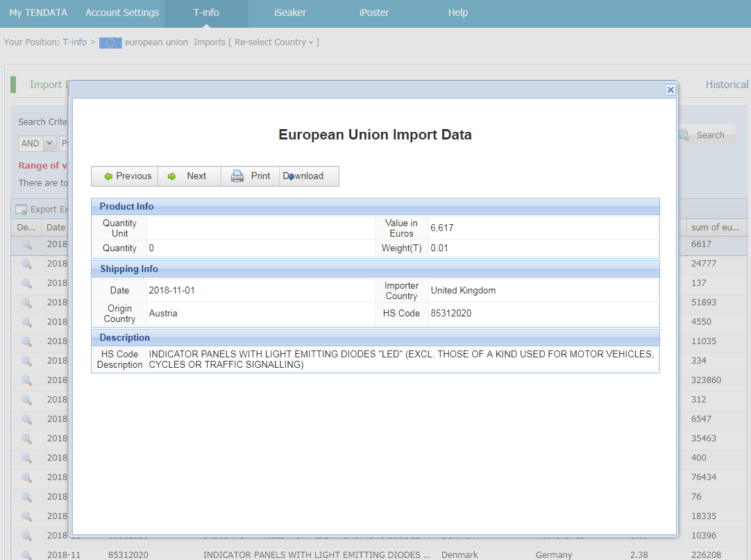Open detail magnifier for row with sum 323860
This screenshot has width=751, height=560.
pyautogui.click(x=26, y=380)
